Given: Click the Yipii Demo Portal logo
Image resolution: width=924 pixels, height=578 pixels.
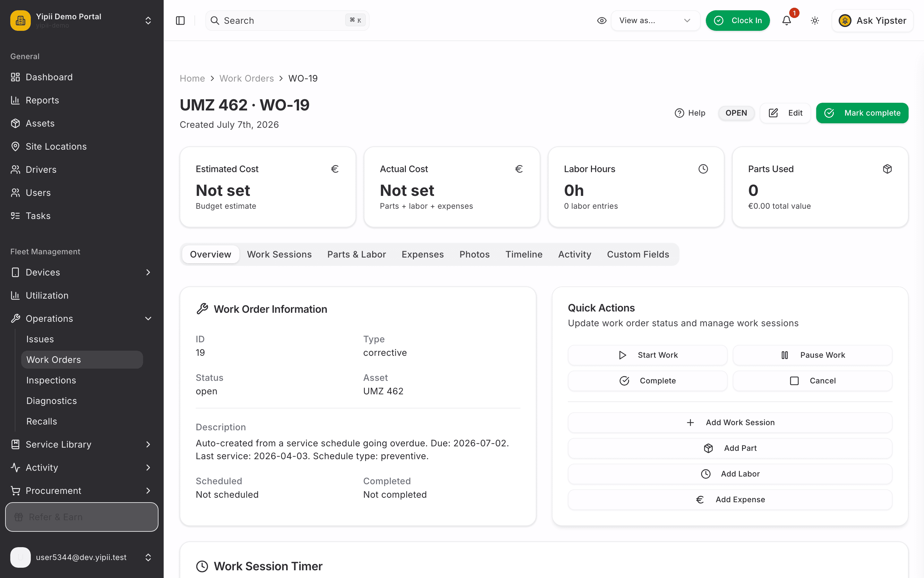Looking at the screenshot, I should pos(21,21).
